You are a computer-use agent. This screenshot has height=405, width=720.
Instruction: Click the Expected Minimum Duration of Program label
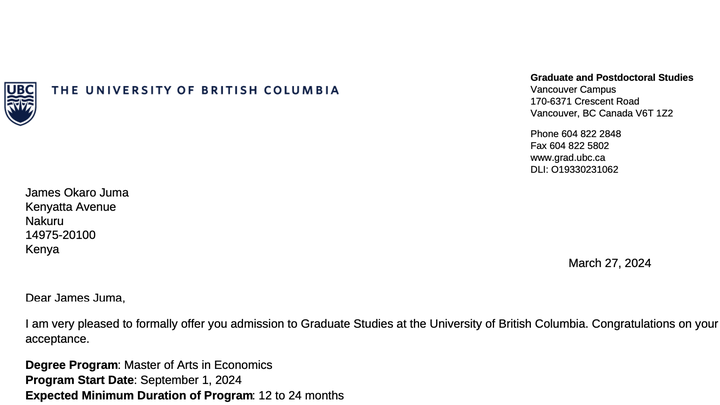(x=139, y=395)
